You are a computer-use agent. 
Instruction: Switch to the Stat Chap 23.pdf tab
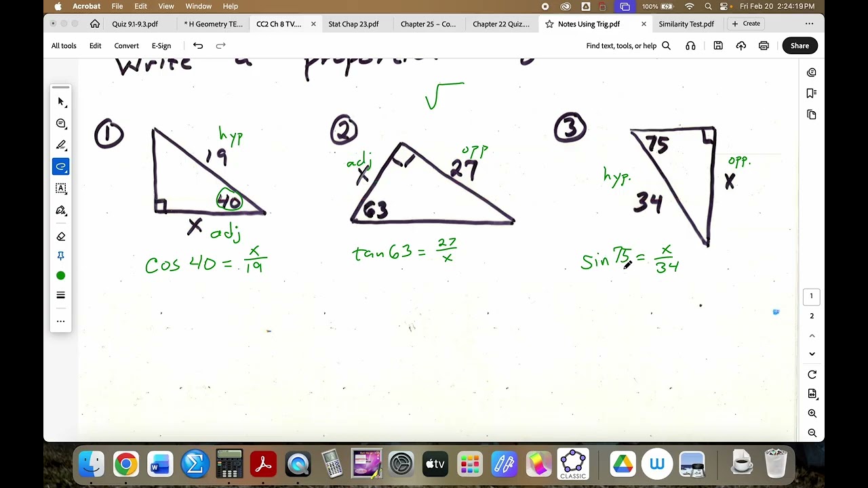pyautogui.click(x=353, y=24)
